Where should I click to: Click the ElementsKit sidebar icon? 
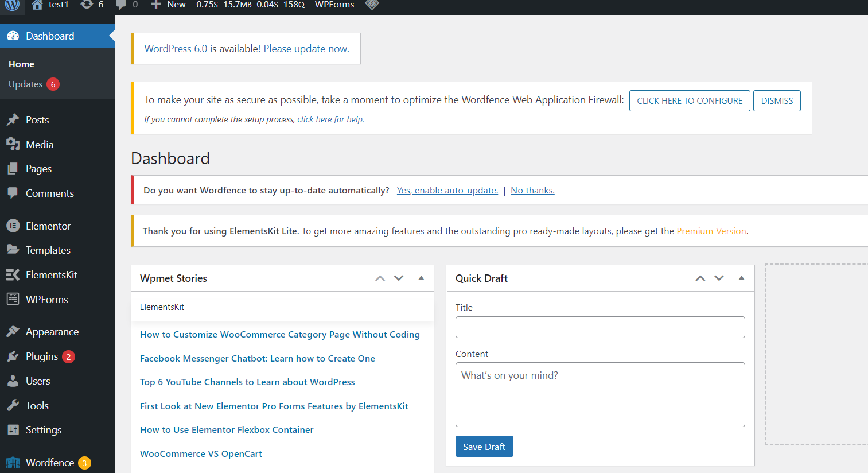coord(13,274)
